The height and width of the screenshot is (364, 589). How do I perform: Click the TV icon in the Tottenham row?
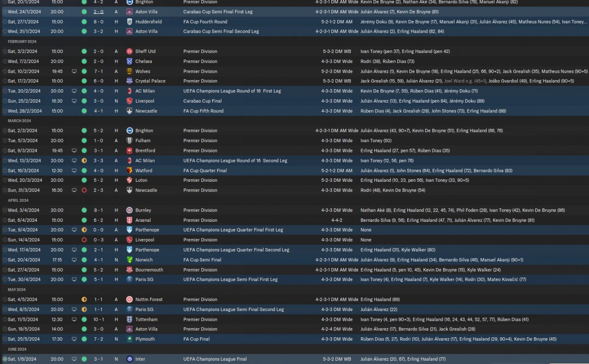point(74,319)
